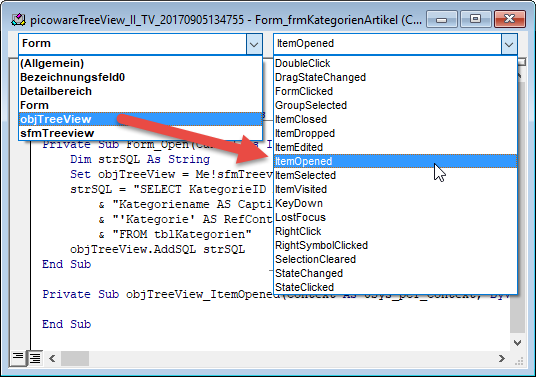Select (Allgemein) in object list
Screen dimensions: 536x377
pos(140,63)
